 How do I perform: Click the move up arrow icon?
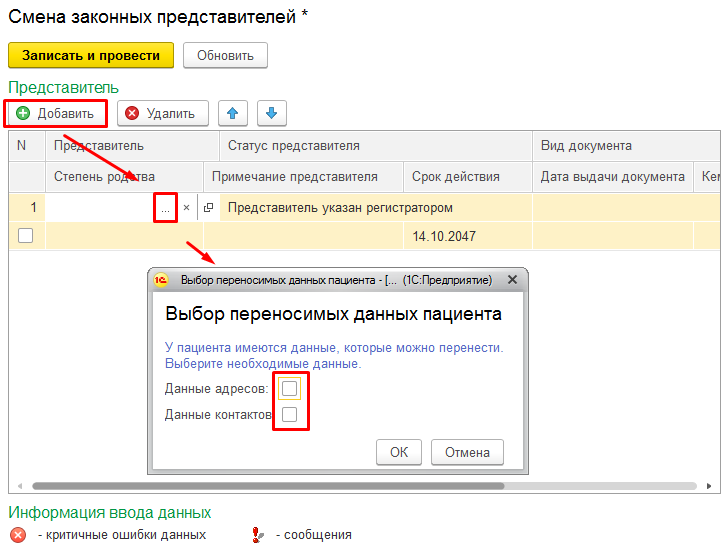click(x=232, y=113)
